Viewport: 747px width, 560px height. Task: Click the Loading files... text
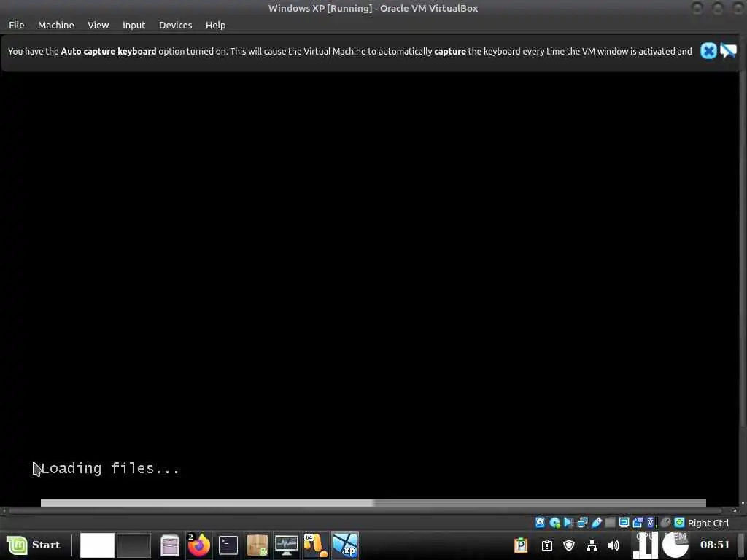coord(110,469)
